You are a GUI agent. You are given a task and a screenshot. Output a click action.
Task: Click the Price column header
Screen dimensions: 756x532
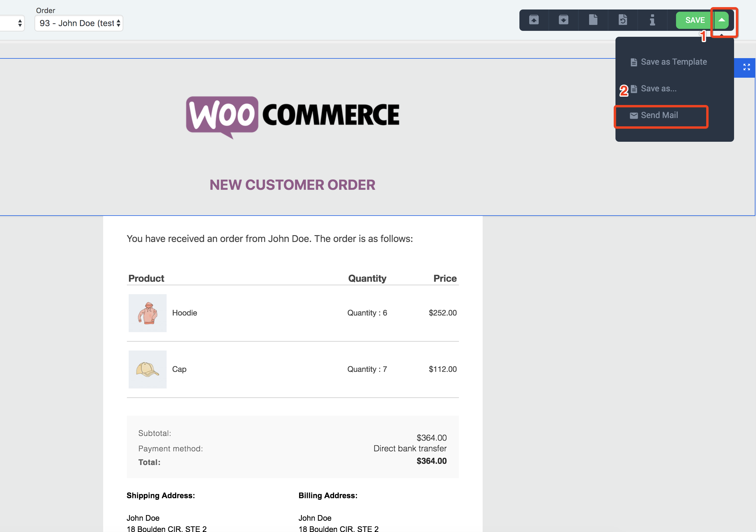[445, 278]
